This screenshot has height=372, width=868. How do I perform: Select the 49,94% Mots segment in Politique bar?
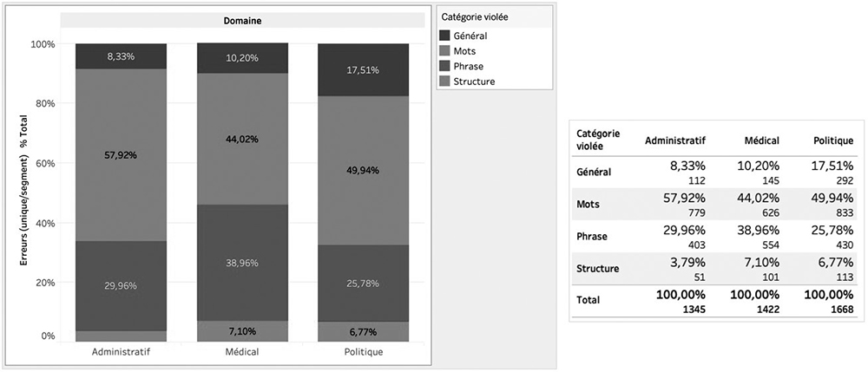(x=363, y=170)
